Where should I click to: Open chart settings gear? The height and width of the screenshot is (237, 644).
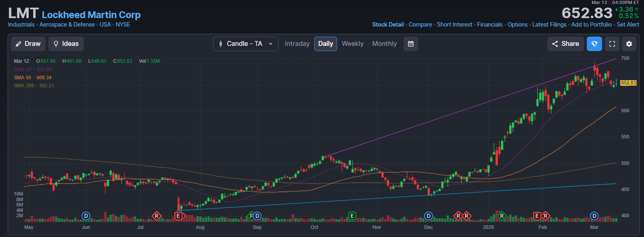(629, 44)
